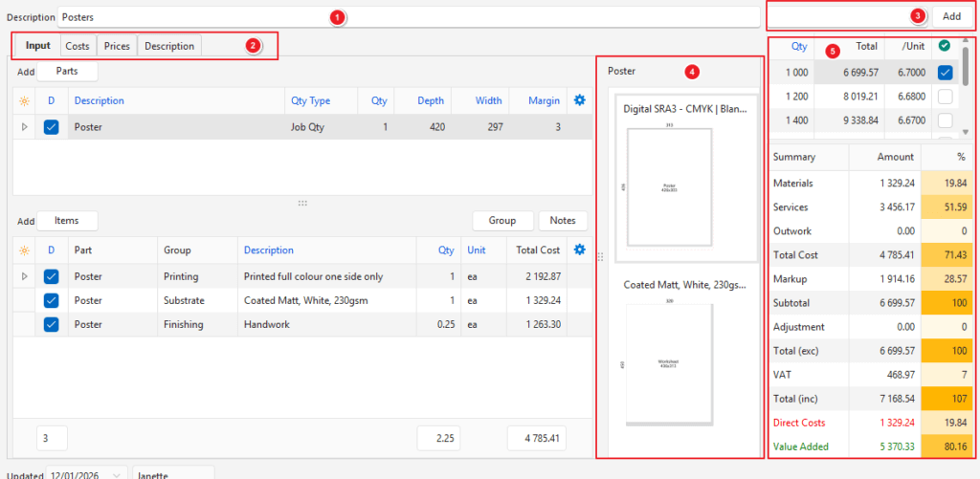
Task: Click the Add button at top right
Action: (951, 16)
